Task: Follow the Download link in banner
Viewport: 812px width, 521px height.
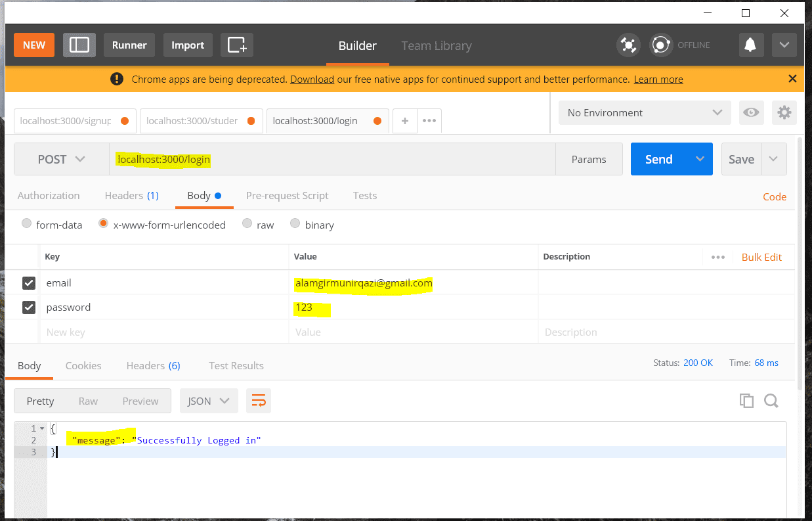Action: point(312,79)
